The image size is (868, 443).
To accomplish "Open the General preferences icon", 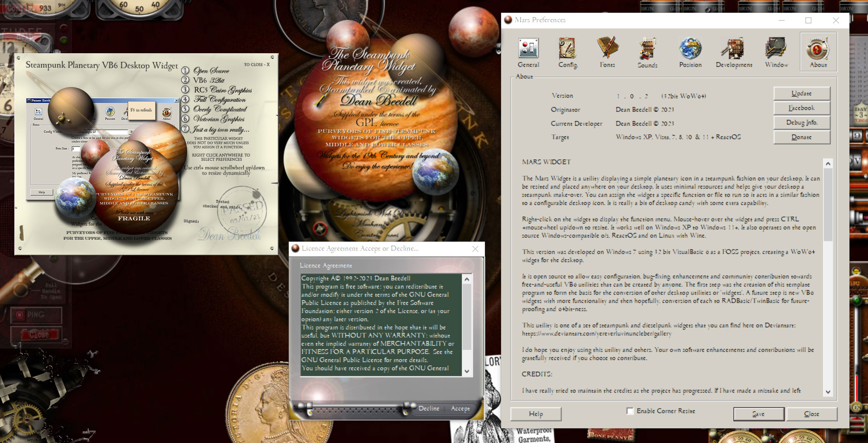I will (x=528, y=52).
